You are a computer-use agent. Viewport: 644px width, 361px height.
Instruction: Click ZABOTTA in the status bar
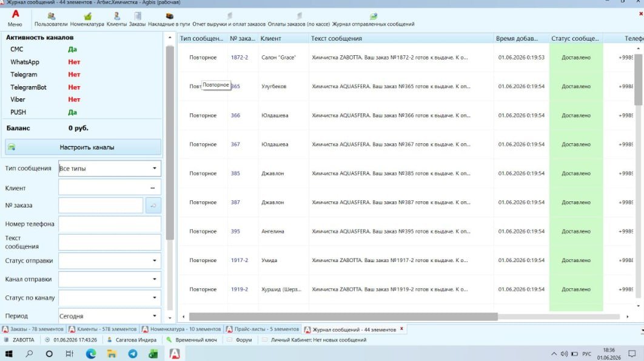[20, 340]
